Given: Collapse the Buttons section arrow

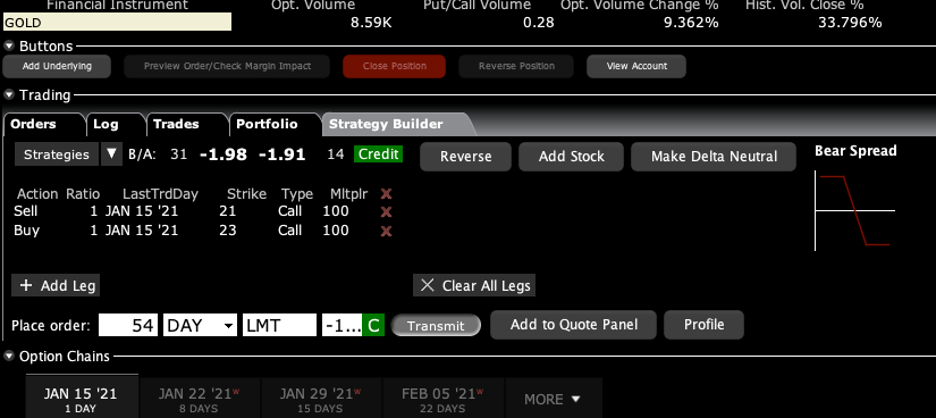Looking at the screenshot, I should coord(9,46).
